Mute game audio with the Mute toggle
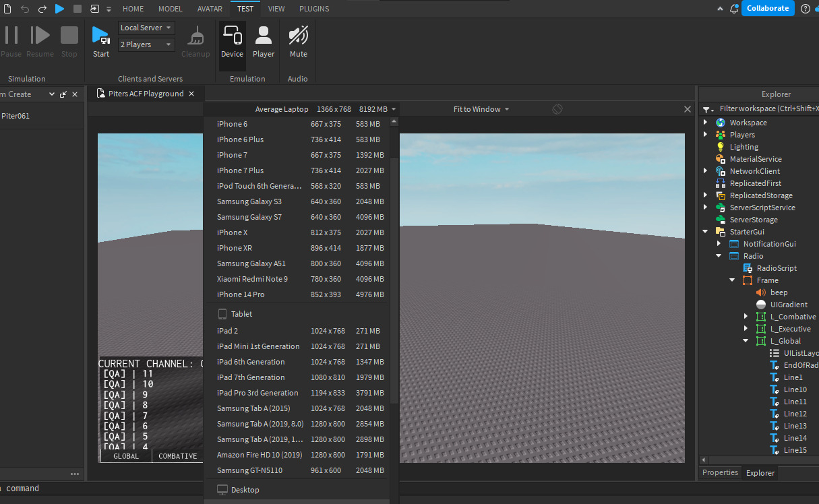Screen dimensions: 819x504 [298, 38]
